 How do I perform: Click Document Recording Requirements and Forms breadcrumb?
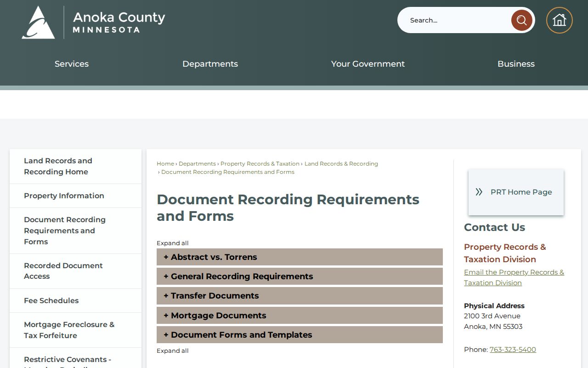click(x=228, y=172)
